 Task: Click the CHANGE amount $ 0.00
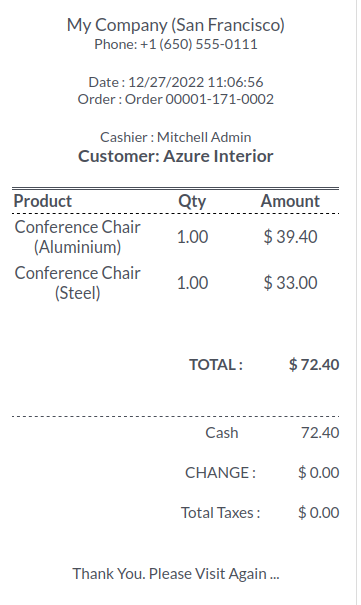[x=319, y=473]
